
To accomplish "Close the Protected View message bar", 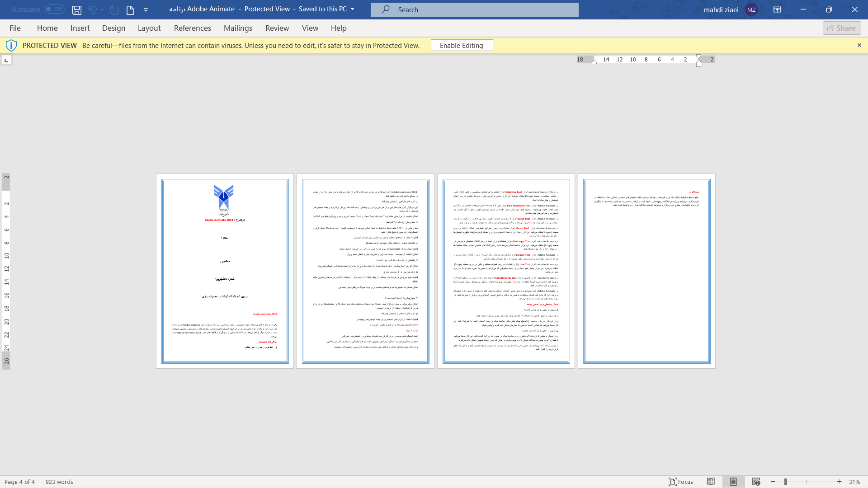I will coord(859,45).
